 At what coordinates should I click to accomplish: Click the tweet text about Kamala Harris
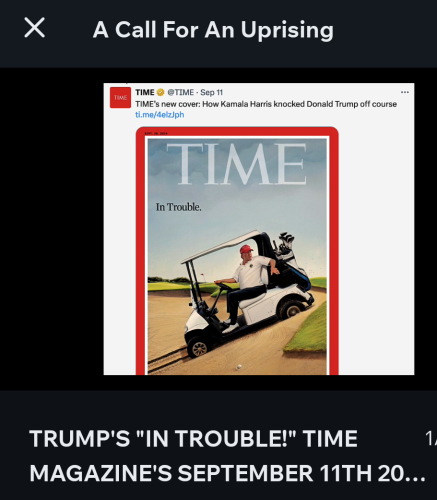pyautogui.click(x=266, y=104)
